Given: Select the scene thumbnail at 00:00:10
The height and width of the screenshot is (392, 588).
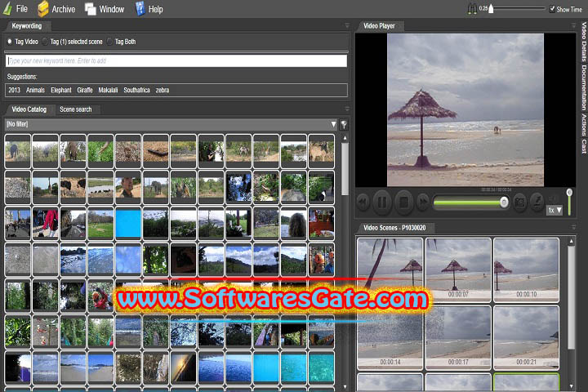Looking at the screenshot, I should pos(526,269).
